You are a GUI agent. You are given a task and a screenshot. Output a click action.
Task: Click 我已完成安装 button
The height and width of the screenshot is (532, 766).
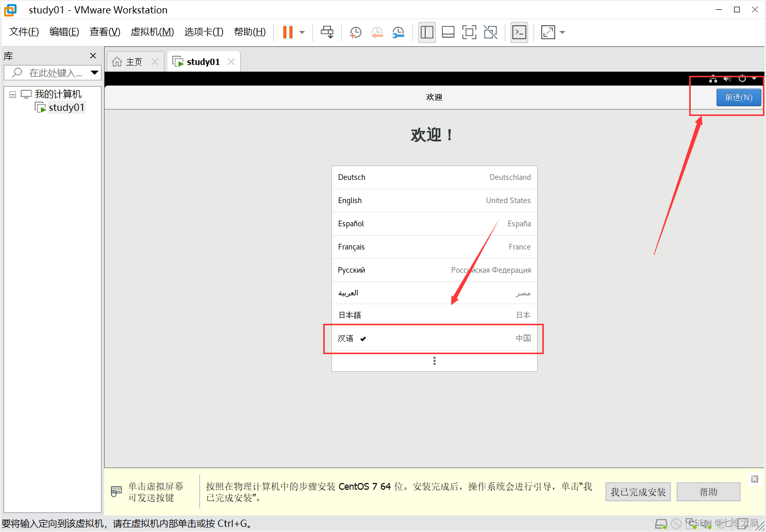click(x=638, y=492)
